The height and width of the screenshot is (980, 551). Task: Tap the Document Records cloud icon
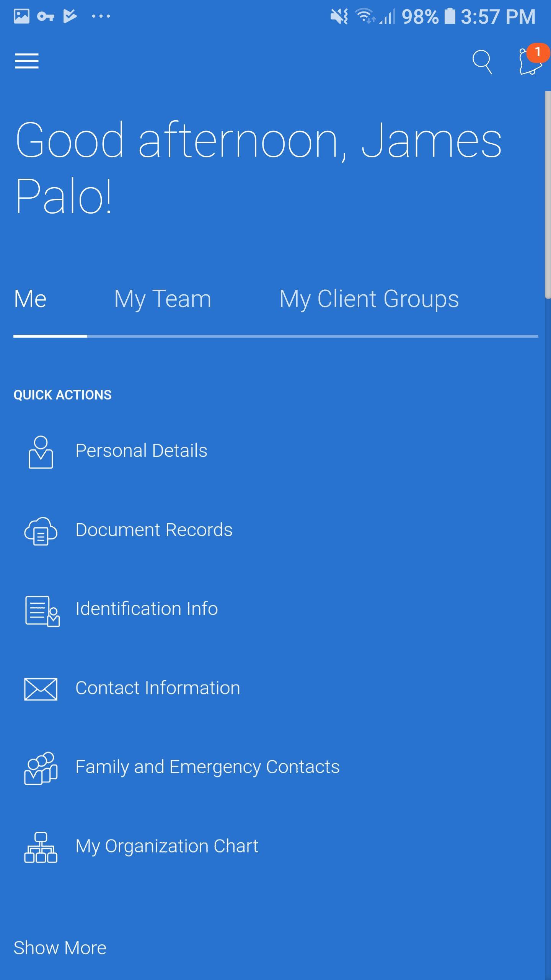[x=41, y=531]
